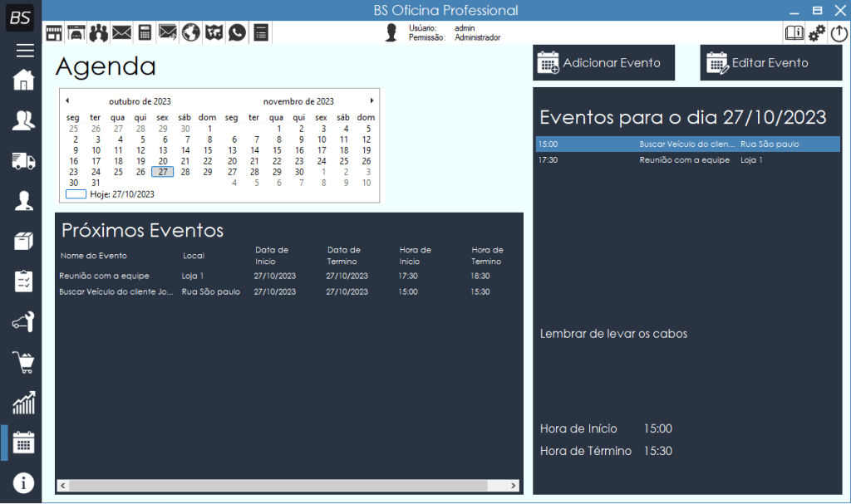851x504 pixels.
Task: Open the double gears settings icon
Action: click(817, 32)
